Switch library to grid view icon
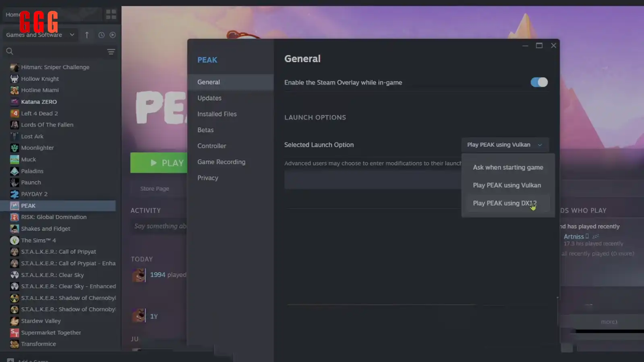644x362 pixels. 111,14
